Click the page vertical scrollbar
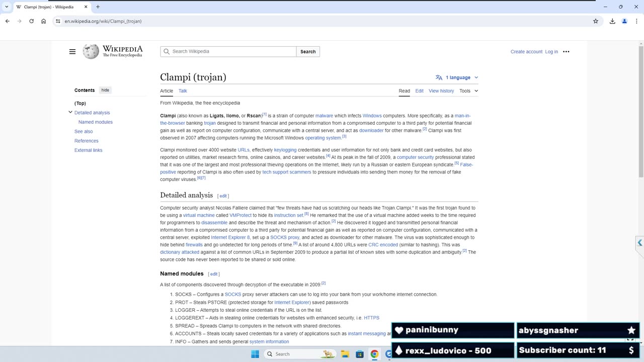644x362 pixels. pyautogui.click(x=641, y=111)
